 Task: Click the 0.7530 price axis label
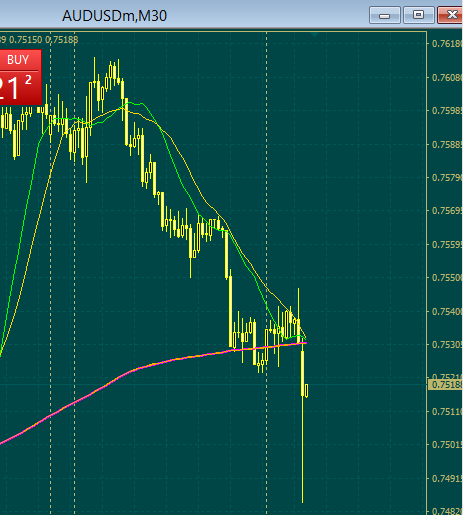pyautogui.click(x=447, y=345)
